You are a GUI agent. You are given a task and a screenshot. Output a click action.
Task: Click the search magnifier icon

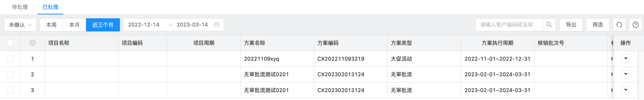549,25
